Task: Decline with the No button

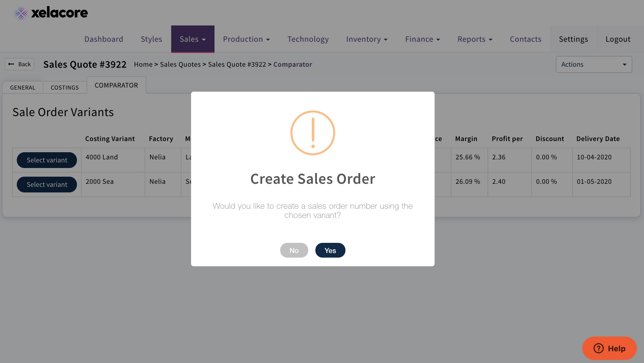Action: [x=294, y=250]
